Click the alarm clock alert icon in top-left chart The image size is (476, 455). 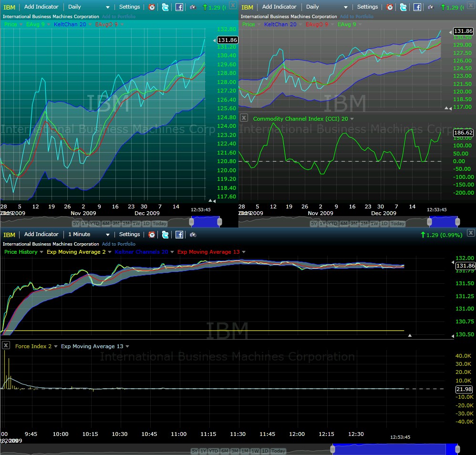point(152,7)
